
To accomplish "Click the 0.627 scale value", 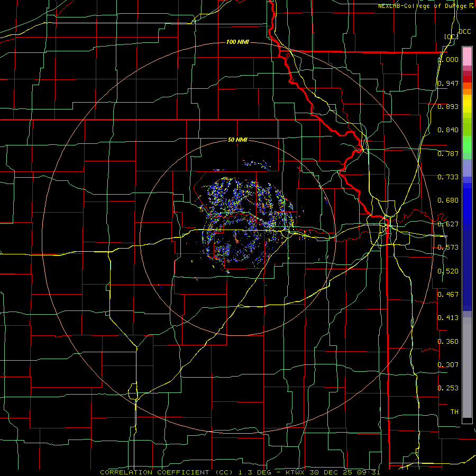I will tap(448, 224).
